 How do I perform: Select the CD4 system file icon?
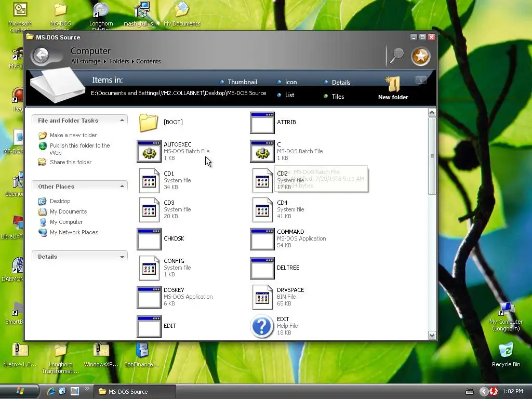pos(262,210)
